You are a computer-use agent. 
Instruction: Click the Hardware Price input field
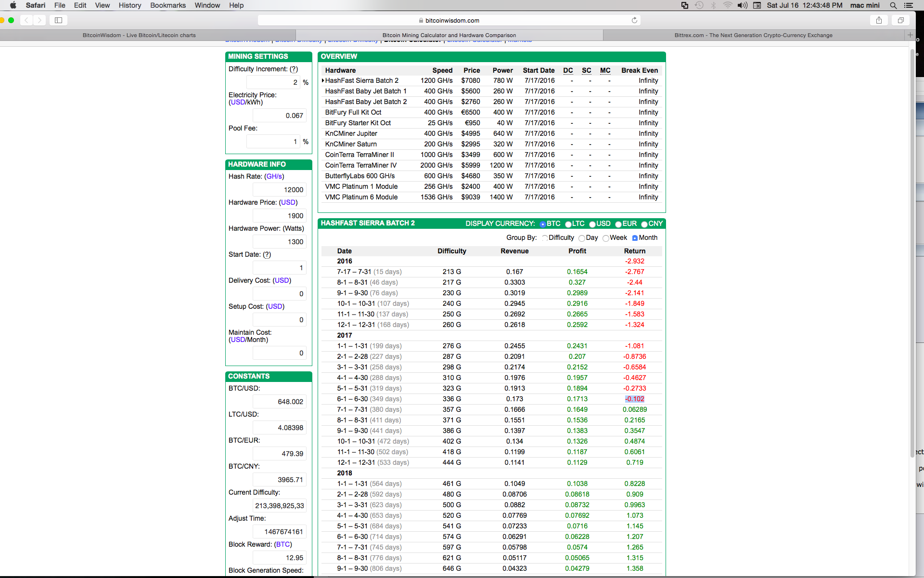280,216
